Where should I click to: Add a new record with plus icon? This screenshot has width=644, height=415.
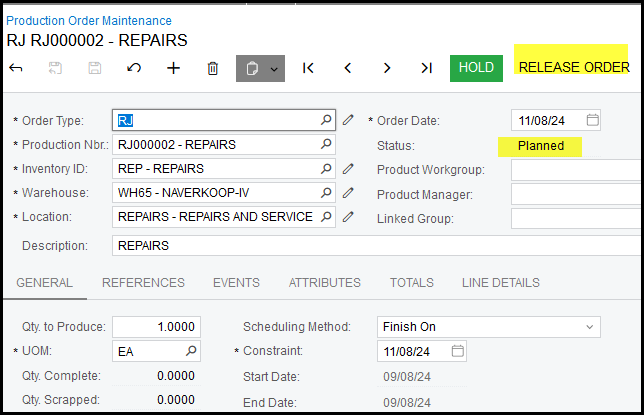click(x=173, y=68)
